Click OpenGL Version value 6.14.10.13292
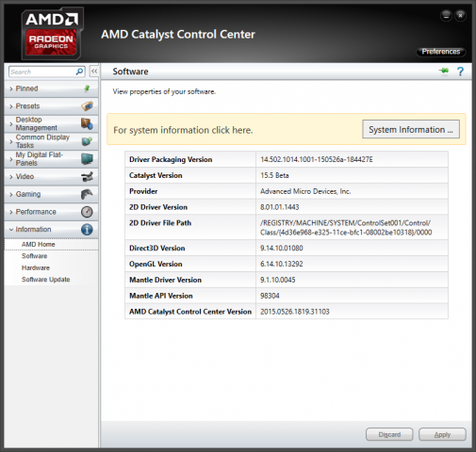The image size is (476, 452). [x=282, y=264]
